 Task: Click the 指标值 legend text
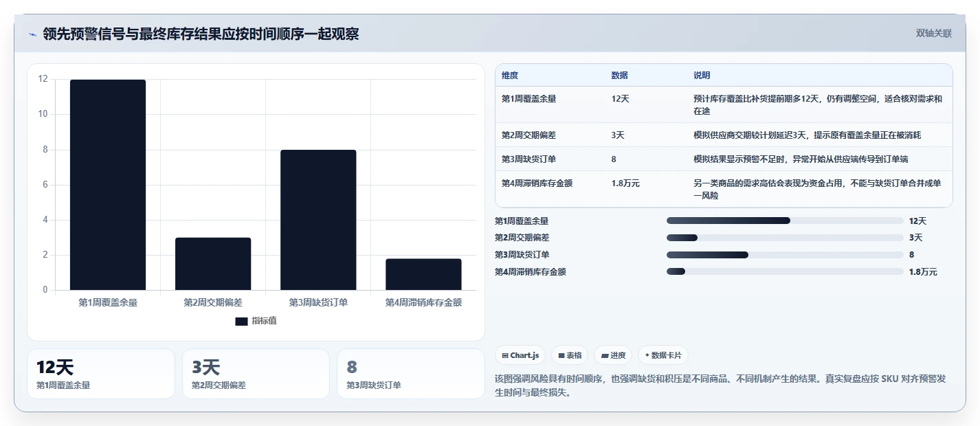(x=264, y=321)
